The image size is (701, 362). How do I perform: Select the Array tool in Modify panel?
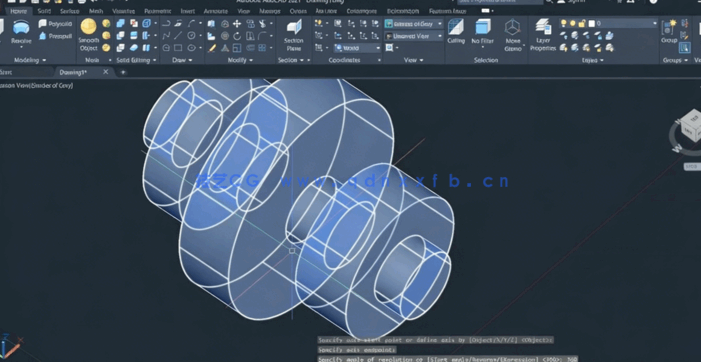(x=262, y=48)
